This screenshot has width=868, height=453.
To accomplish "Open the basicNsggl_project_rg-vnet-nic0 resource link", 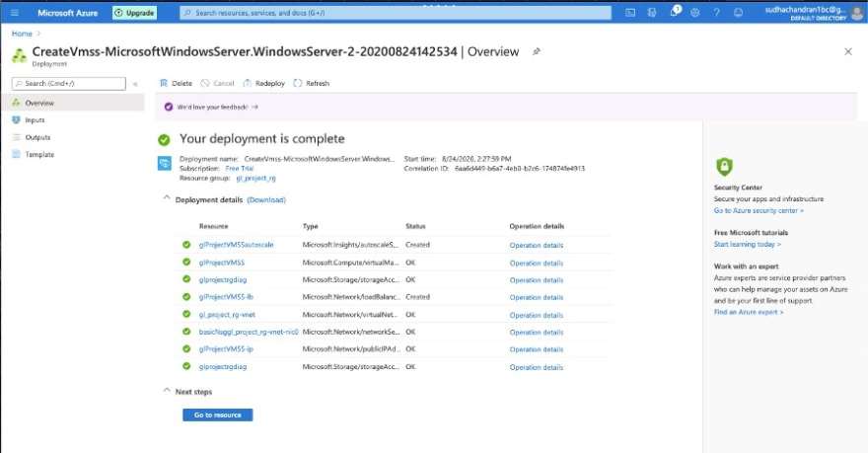I will [249, 332].
